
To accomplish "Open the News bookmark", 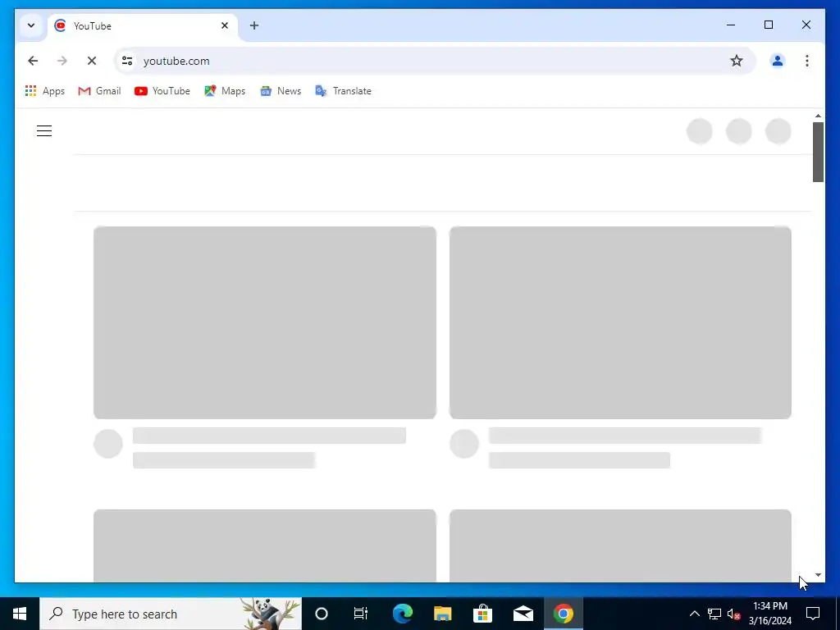I will pyautogui.click(x=281, y=91).
